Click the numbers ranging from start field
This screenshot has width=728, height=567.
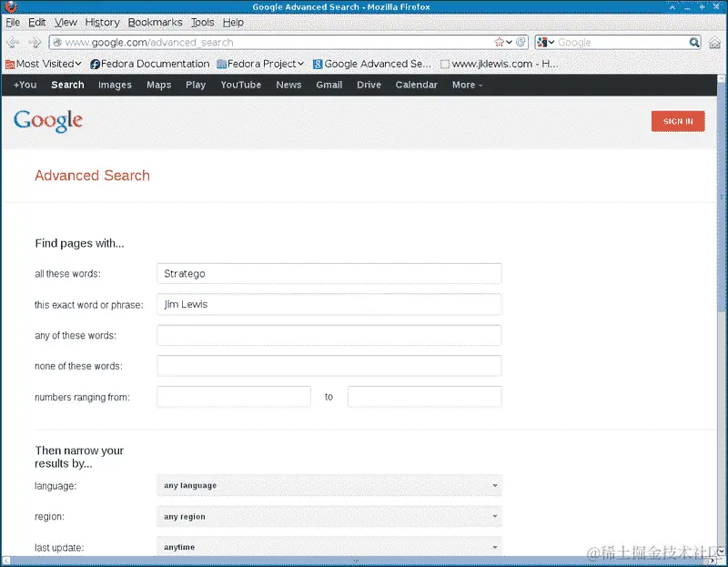[x=234, y=397]
